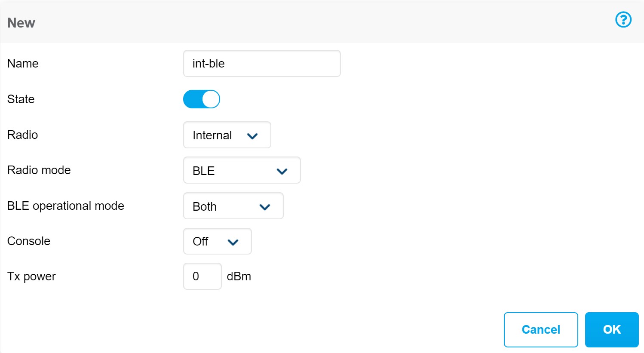644x353 pixels.
Task: Open the Radio mode dropdown showing BLE
Action: [242, 170]
